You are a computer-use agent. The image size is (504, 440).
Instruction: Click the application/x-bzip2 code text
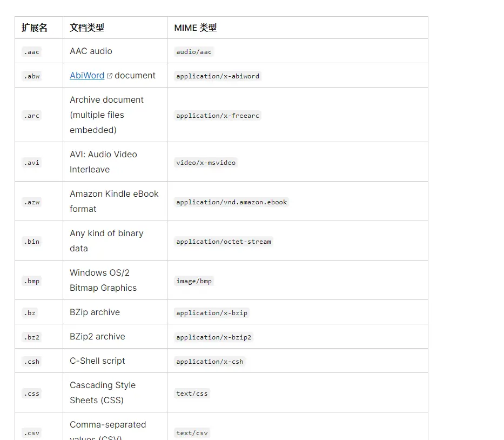pos(214,337)
